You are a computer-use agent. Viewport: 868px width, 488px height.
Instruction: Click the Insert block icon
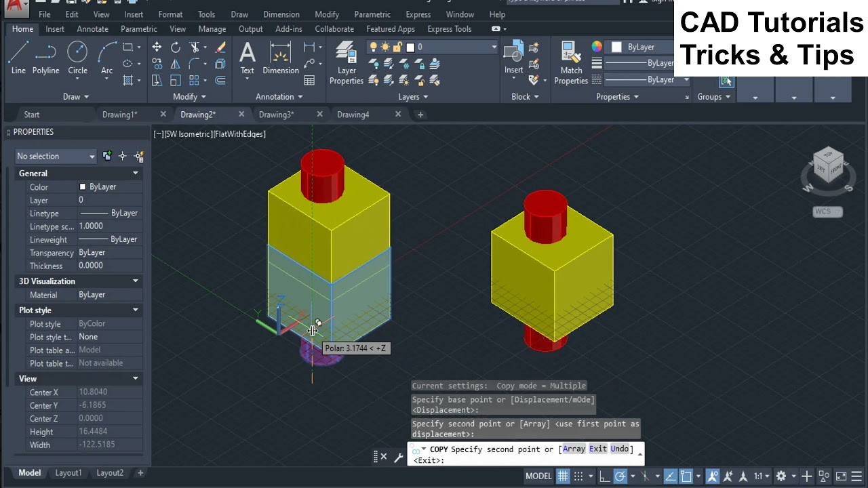[513, 58]
